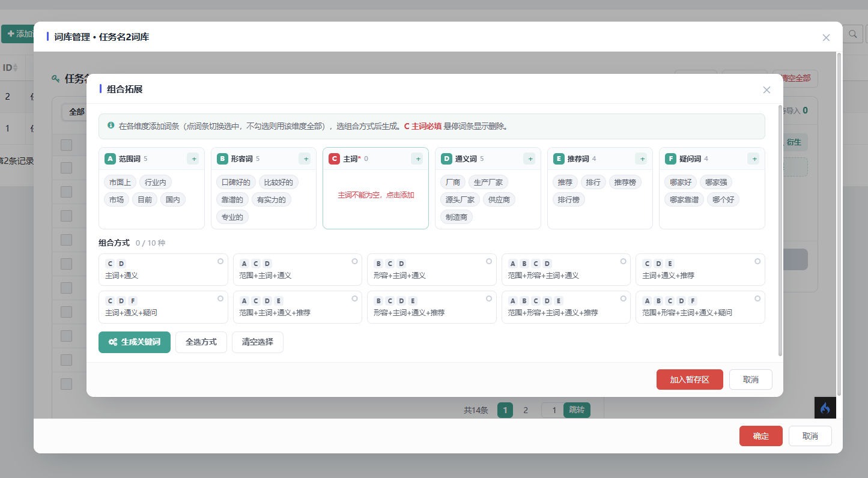Toggle the 生产厂家 term chip
The image size is (868, 478).
point(488,182)
